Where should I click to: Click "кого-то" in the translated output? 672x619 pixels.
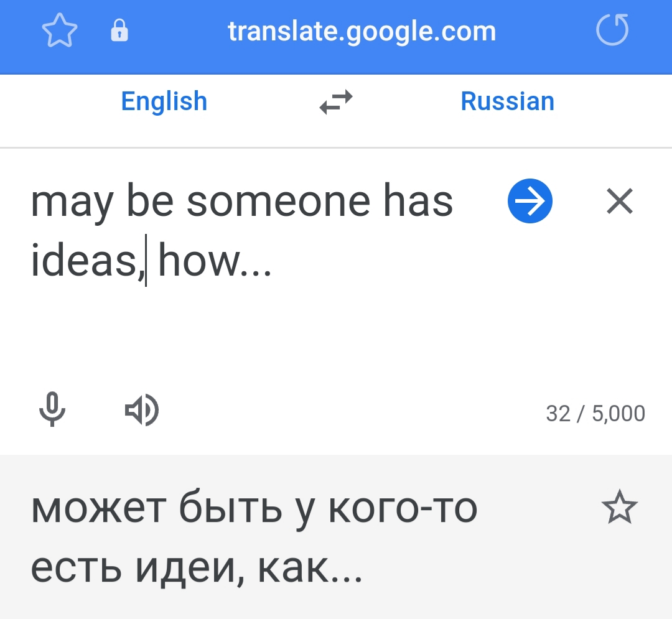tap(403, 509)
